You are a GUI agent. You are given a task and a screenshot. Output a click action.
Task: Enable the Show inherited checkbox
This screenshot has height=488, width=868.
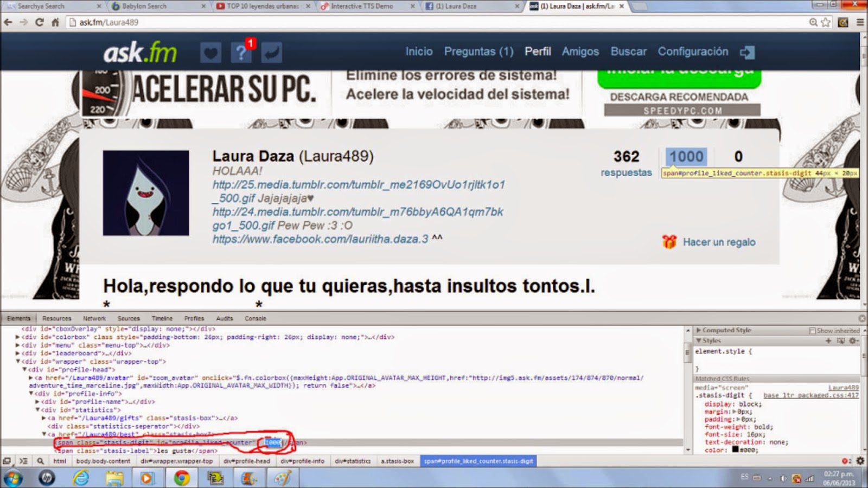coord(812,330)
